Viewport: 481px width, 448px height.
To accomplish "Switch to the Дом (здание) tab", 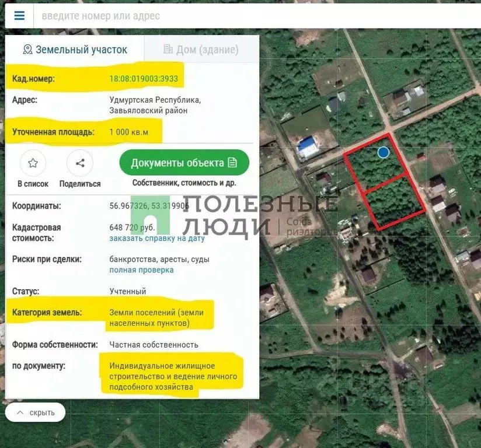I will click(201, 50).
